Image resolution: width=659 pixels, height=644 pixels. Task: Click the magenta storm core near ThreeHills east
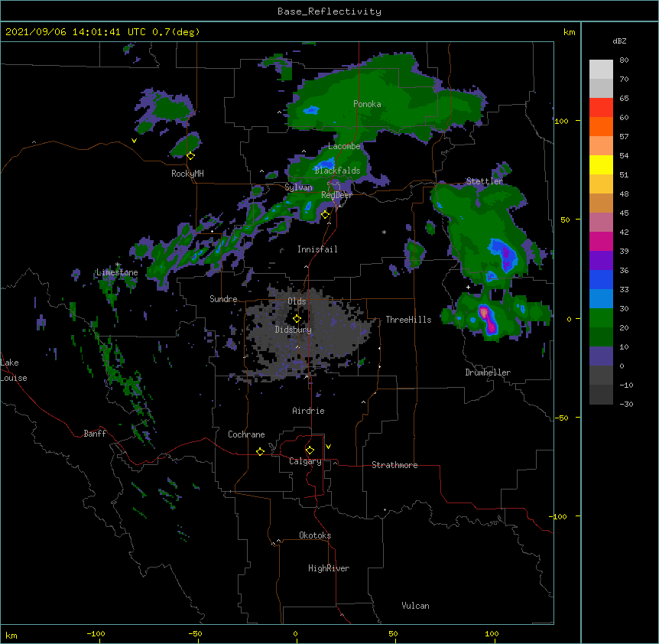click(488, 320)
